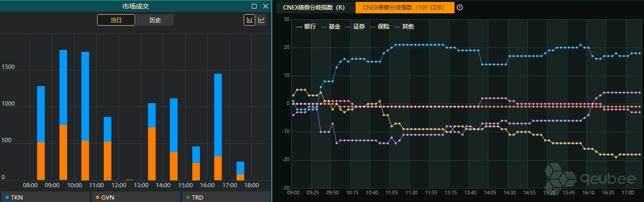Toggle GVN series in legend
The height and width of the screenshot is (202, 644).
point(136,197)
